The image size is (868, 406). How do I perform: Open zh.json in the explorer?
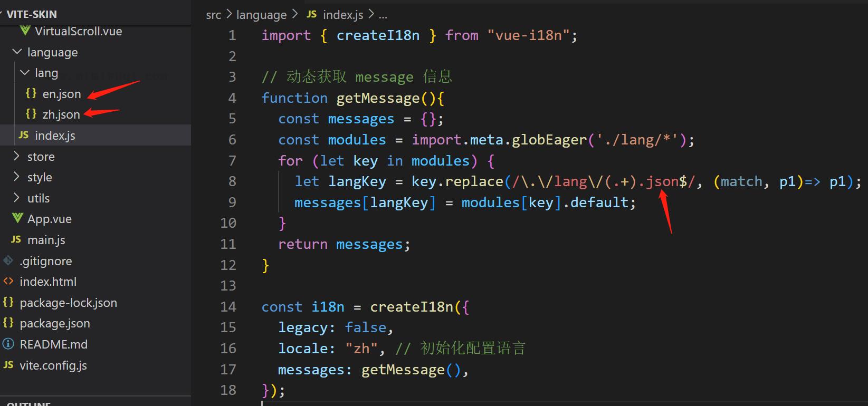pos(61,114)
